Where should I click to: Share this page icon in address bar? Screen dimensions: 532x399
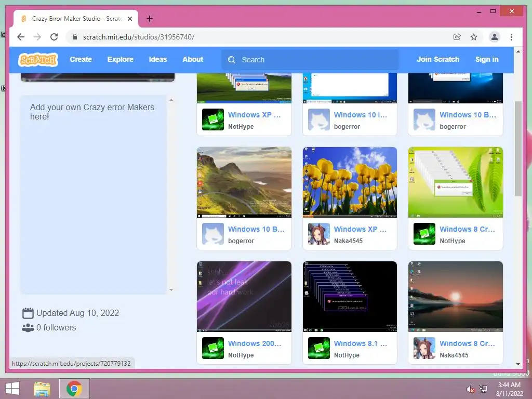[457, 37]
